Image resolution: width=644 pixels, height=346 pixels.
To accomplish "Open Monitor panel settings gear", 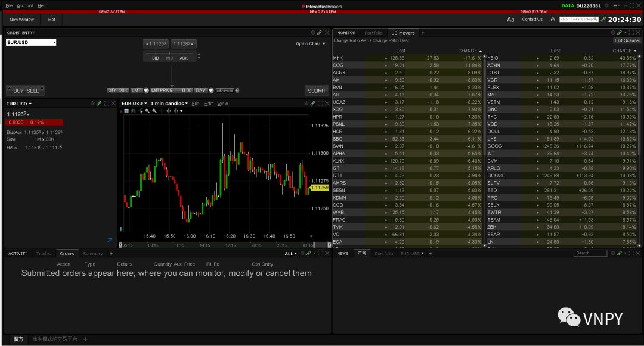I will click(613, 32).
